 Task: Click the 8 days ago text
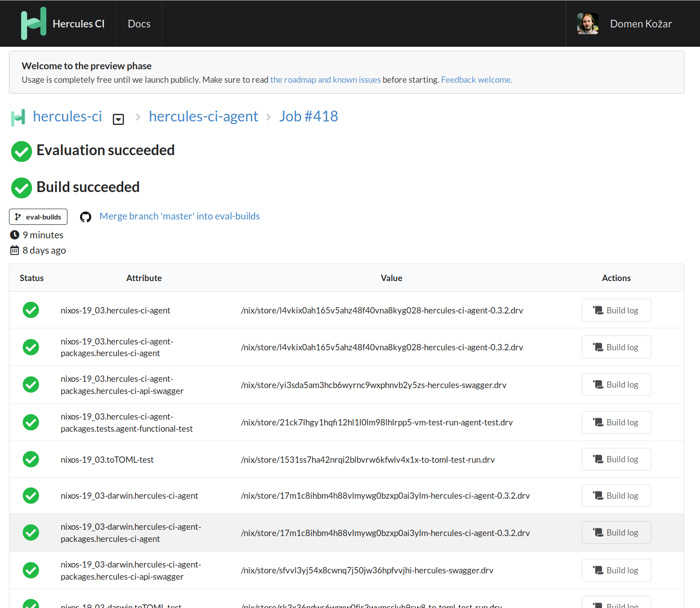tap(44, 250)
